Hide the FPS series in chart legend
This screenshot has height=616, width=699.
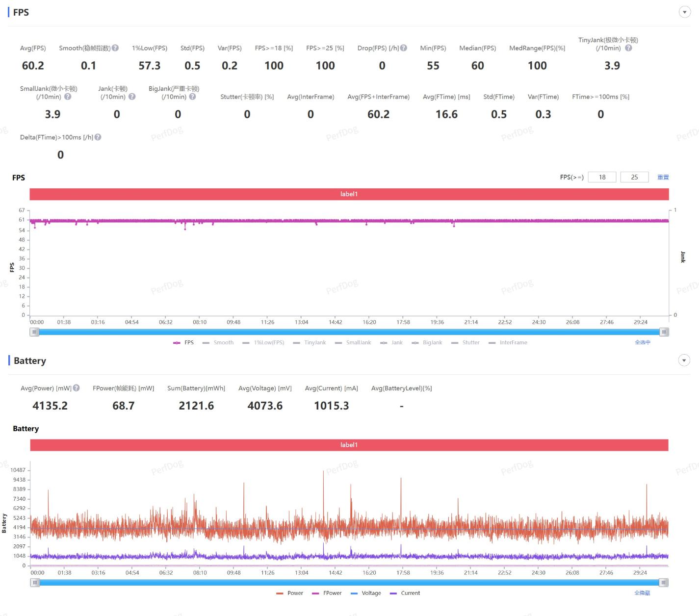tap(184, 343)
